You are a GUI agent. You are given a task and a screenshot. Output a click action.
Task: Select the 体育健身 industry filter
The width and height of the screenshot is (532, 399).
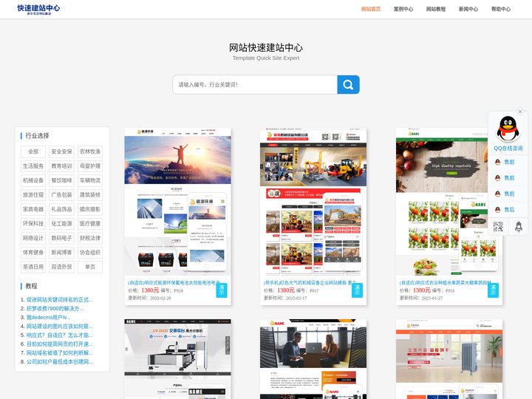tap(33, 253)
